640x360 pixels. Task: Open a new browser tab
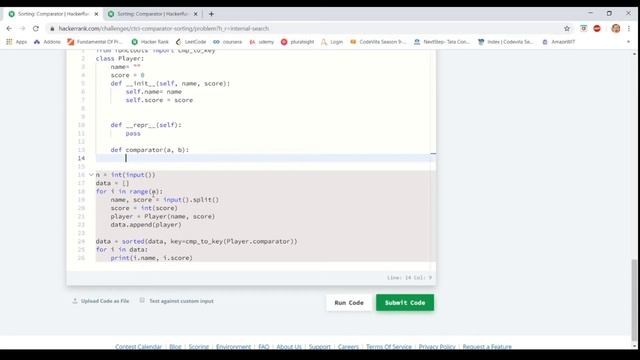pos(211,14)
